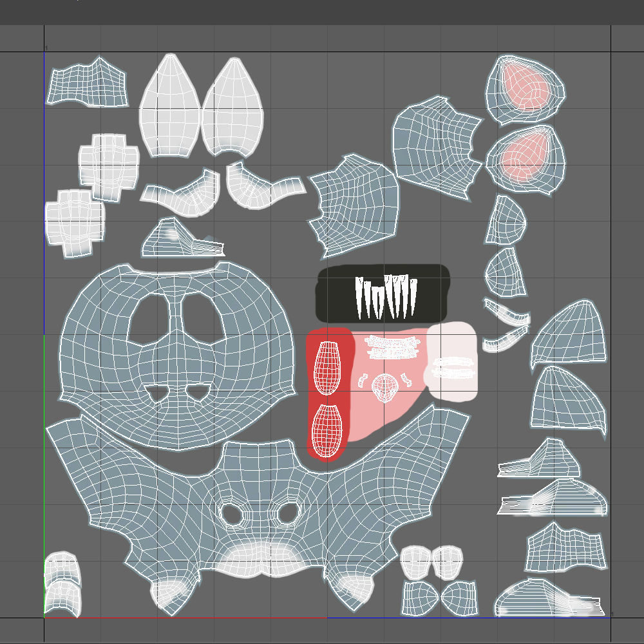The height and width of the screenshot is (644, 644).
Task: Select the lower oval mesh shell on red patch
Action: (327, 431)
